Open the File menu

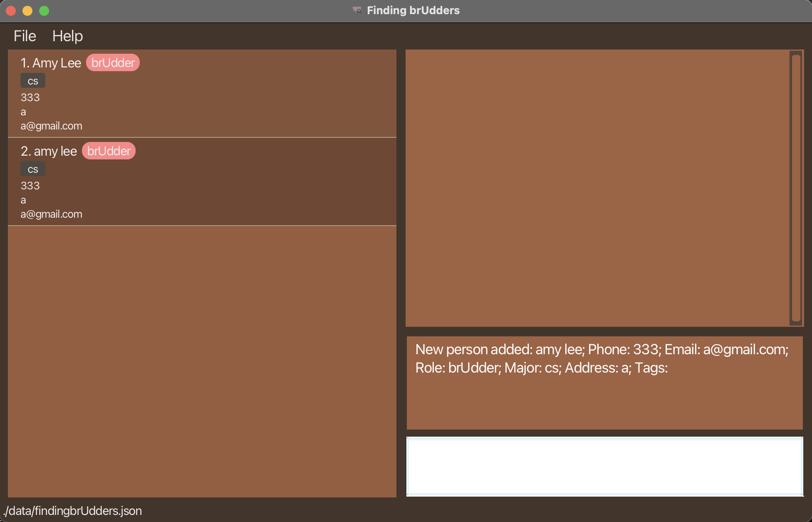(25, 36)
